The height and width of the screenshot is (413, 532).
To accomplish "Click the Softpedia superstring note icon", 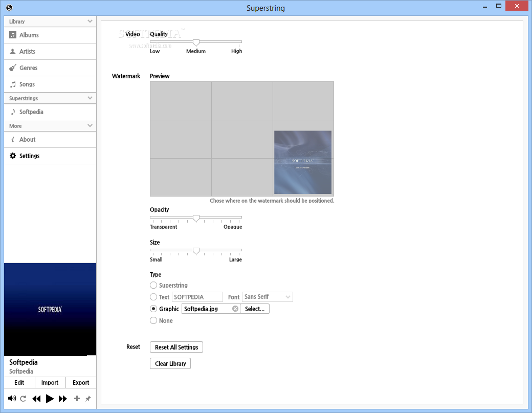I will 13,112.
